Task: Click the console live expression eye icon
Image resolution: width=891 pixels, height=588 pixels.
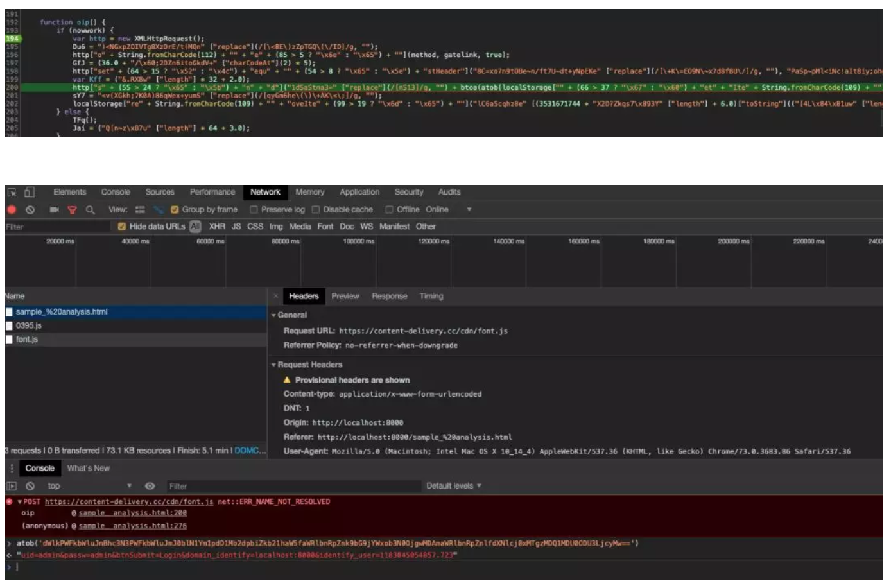Action: pos(150,486)
